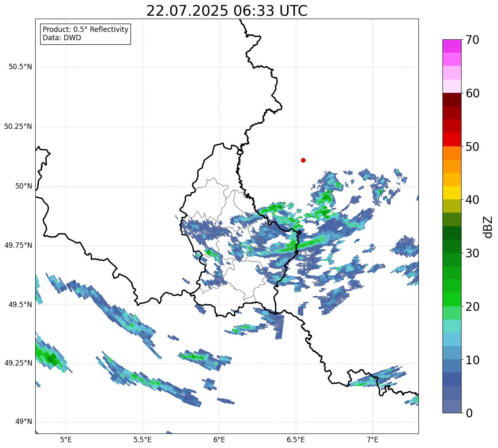Viewport: 498px width, 448px height.
Task: Pick the dark maroon swatch just below 60
Action: (452, 99)
